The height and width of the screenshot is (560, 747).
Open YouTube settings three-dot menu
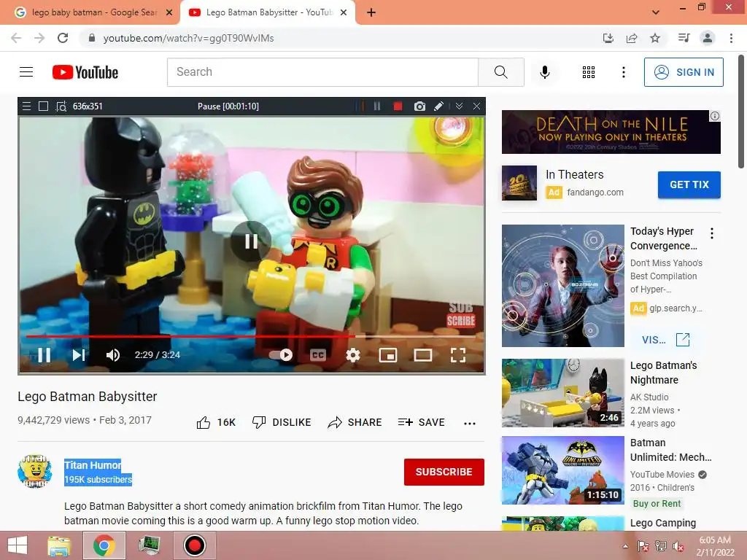(623, 72)
